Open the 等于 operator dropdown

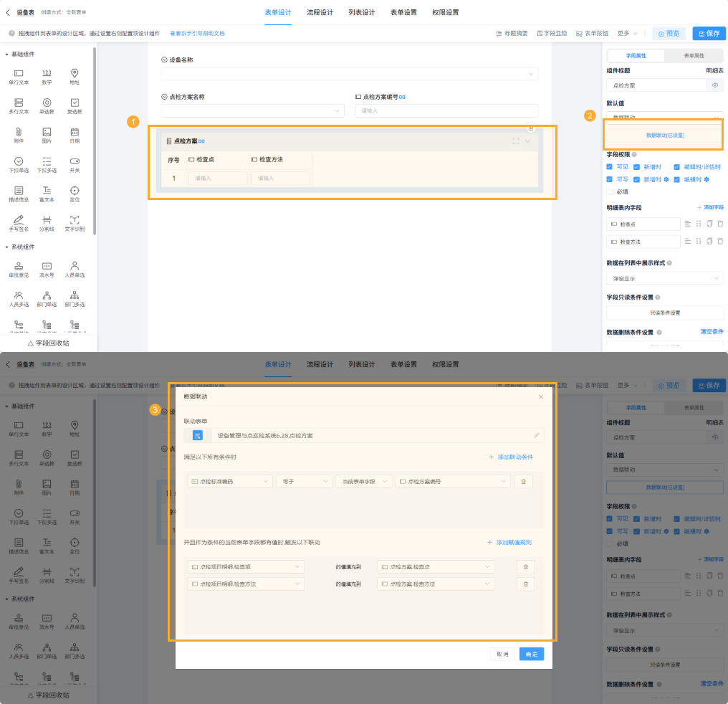coord(304,482)
